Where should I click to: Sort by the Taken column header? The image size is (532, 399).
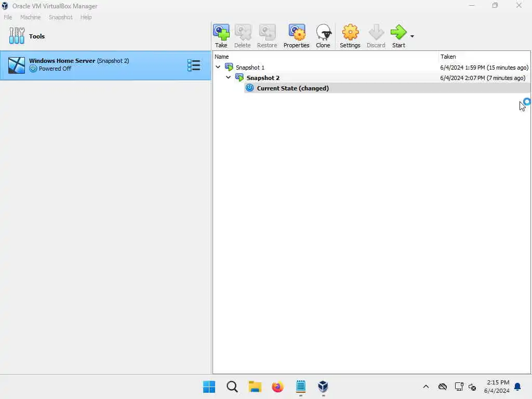(x=484, y=57)
